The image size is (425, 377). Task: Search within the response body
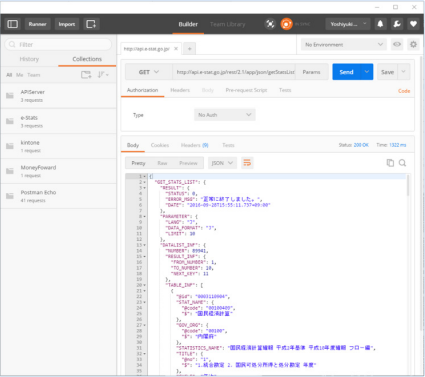pyautogui.click(x=402, y=163)
